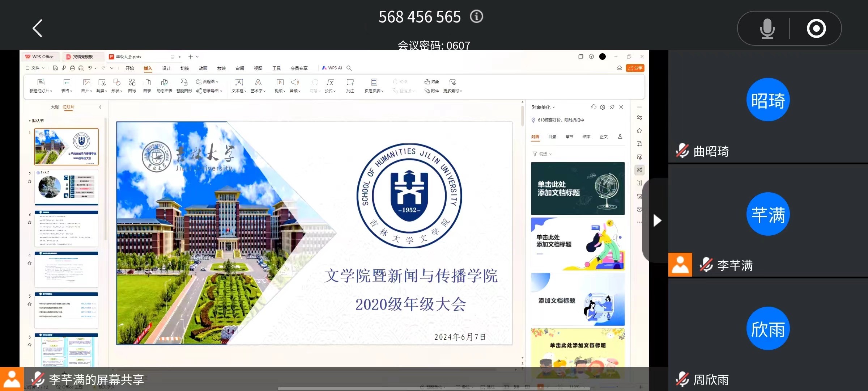Toggle the meeting microphone button
Viewport: 868px width, 391px height.
(x=767, y=29)
